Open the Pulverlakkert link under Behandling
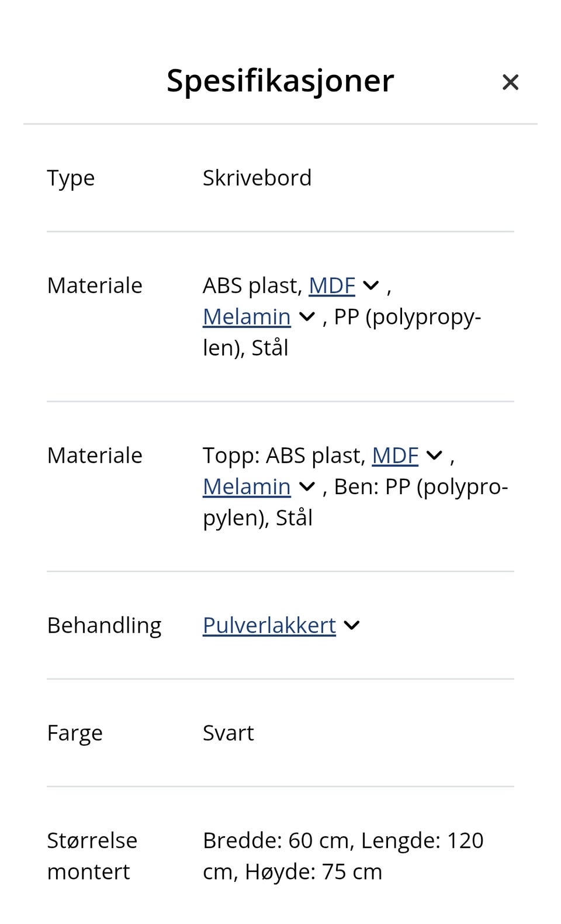This screenshot has width=561, height=924. click(x=269, y=626)
